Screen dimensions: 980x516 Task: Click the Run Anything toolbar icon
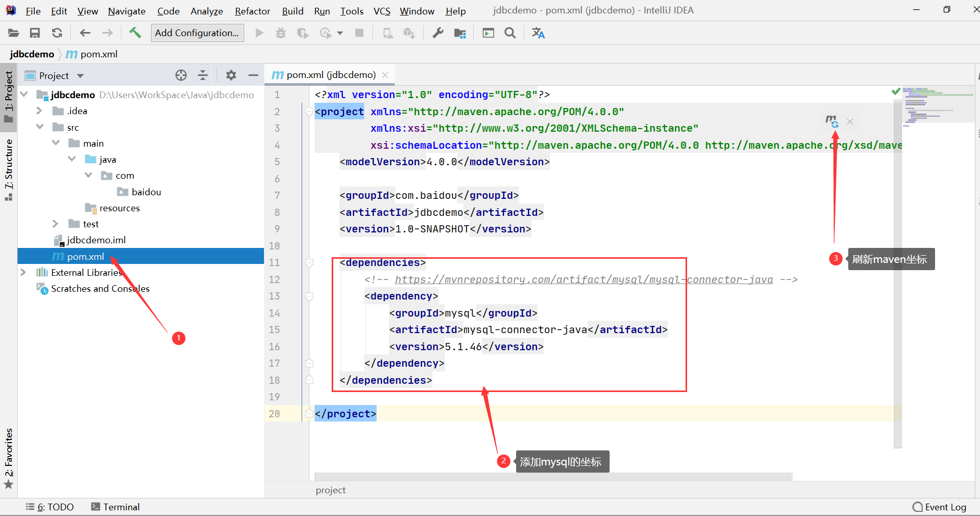tap(488, 33)
